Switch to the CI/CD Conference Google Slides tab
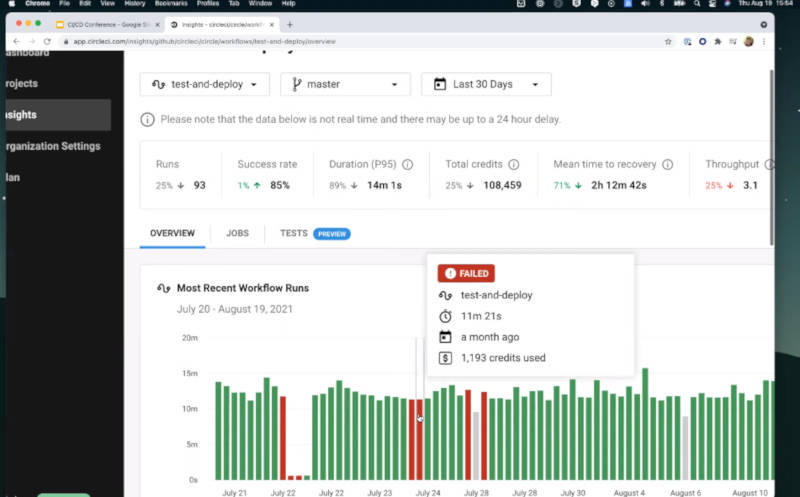The image size is (800, 497). 108,24
